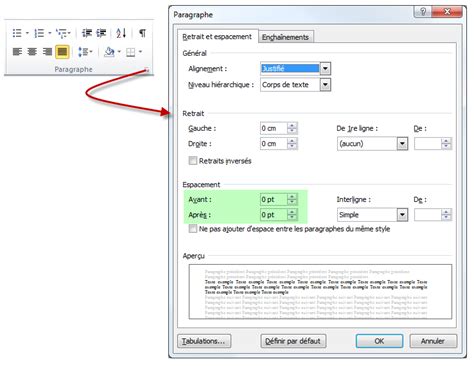Toggle justified alignment button

coord(62,52)
